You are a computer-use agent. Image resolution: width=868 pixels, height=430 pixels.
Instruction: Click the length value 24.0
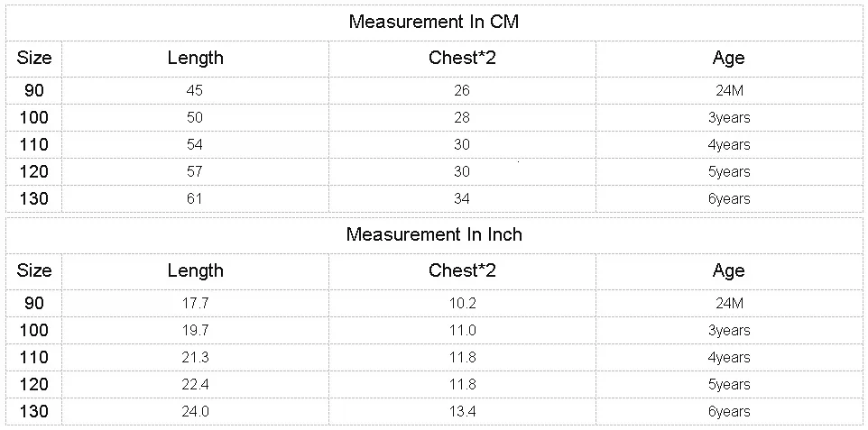point(195,411)
